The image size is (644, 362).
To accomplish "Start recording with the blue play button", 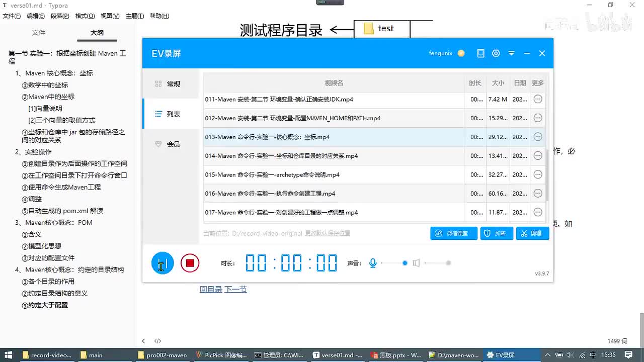I will coord(163,263).
